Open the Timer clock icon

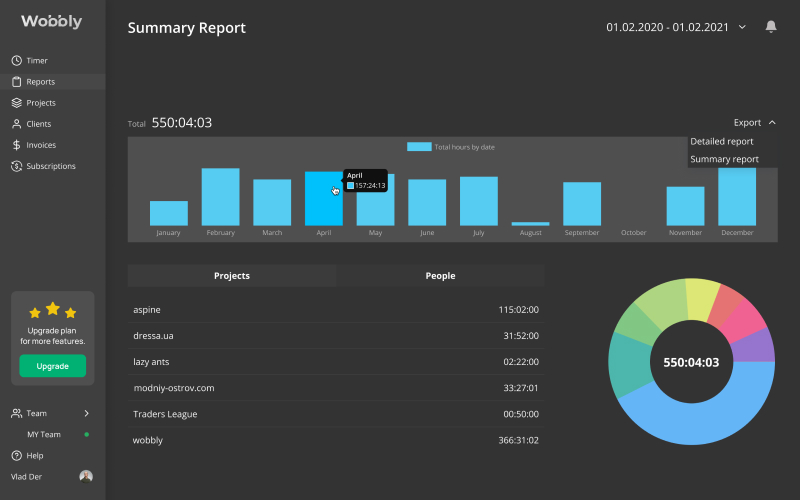(16, 61)
